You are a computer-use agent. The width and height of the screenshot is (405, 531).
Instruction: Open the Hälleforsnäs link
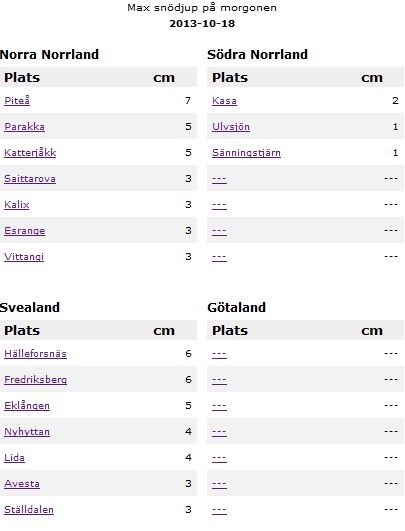pyautogui.click(x=35, y=354)
